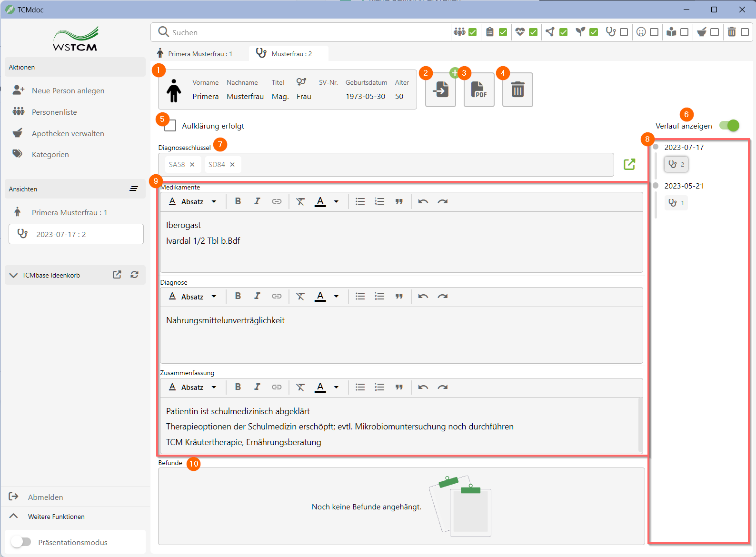Click the trash delete icon beside PDF

(517, 90)
